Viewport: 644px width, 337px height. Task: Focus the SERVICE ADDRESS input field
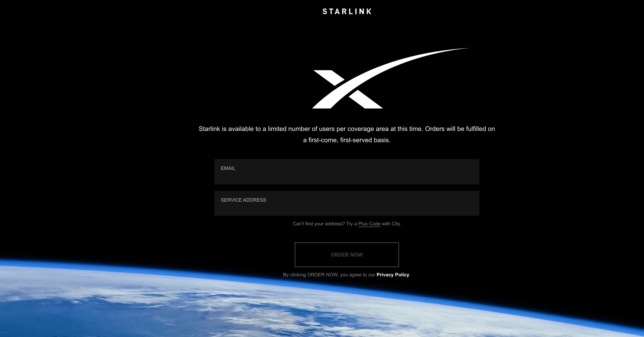coord(347,203)
